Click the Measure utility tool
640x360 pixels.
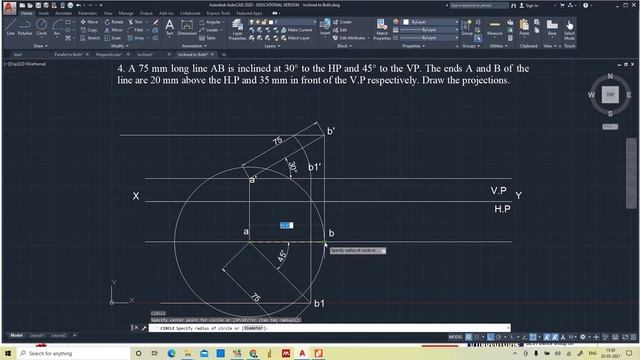495,28
